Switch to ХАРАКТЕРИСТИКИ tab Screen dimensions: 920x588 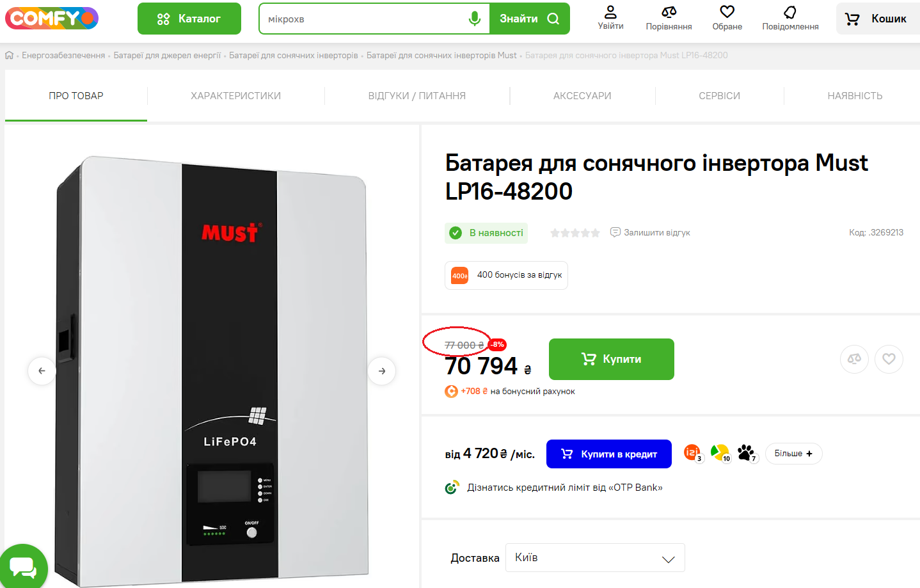[235, 96]
